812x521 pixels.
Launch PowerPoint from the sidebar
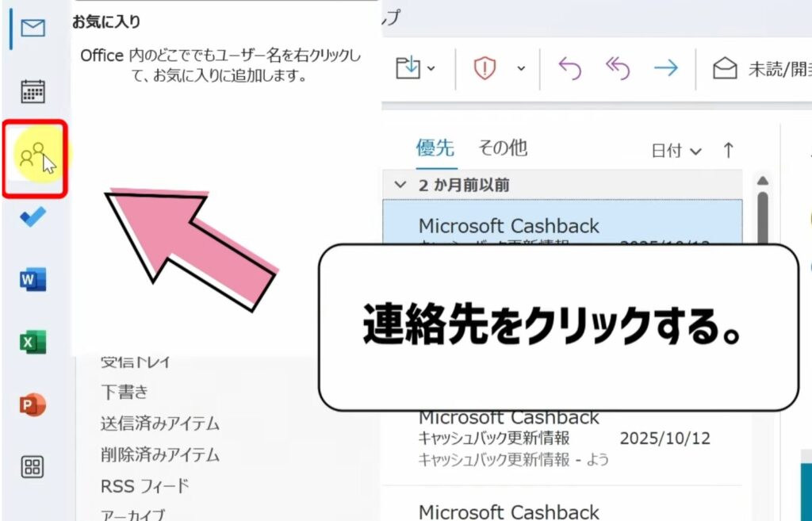pyautogui.click(x=33, y=404)
